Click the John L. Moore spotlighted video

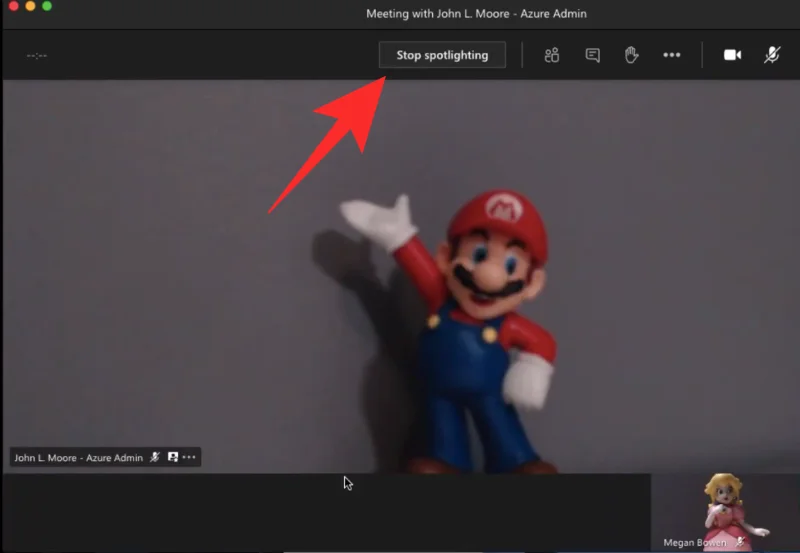tap(401, 276)
